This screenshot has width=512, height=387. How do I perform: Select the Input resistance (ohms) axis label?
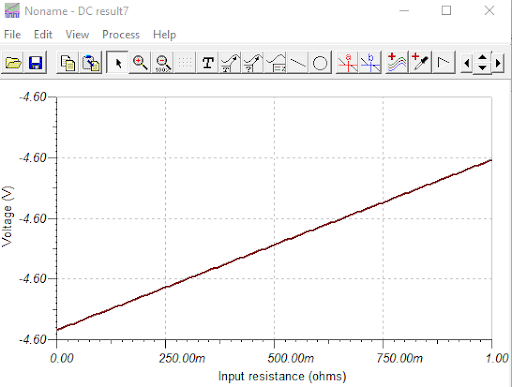tap(282, 376)
